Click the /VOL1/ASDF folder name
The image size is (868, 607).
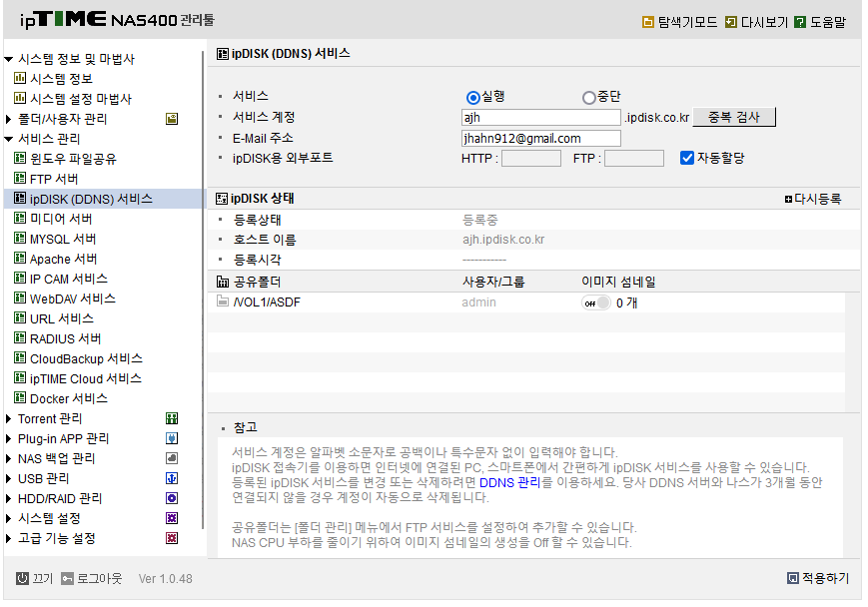[x=267, y=303]
